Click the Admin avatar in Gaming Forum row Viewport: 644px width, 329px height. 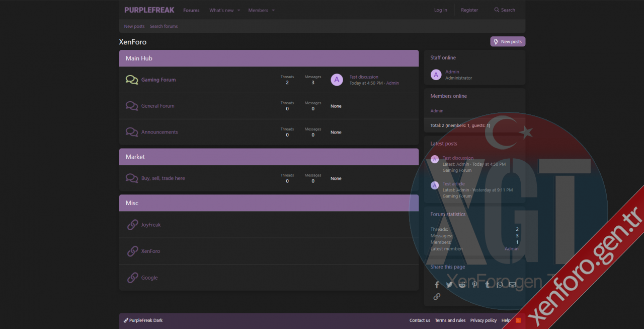tap(337, 80)
